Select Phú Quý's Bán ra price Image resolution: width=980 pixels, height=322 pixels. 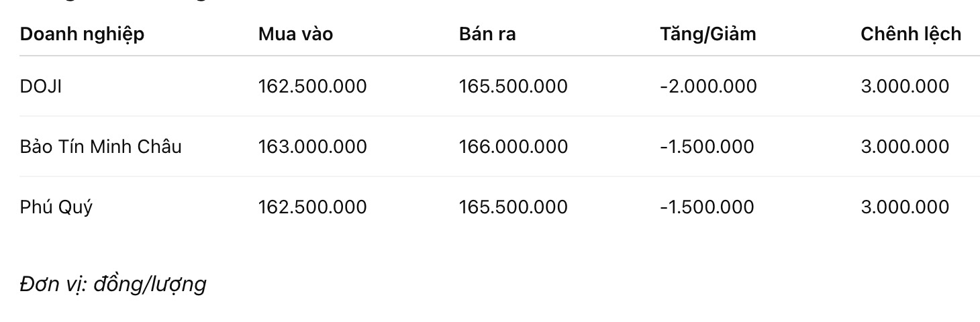point(513,207)
